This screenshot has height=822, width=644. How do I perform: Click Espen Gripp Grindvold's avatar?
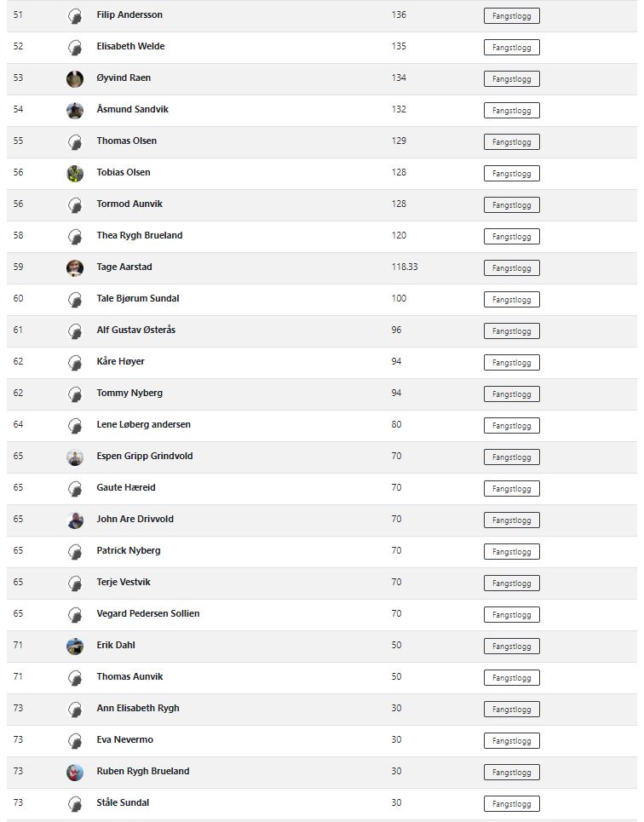[75, 457]
